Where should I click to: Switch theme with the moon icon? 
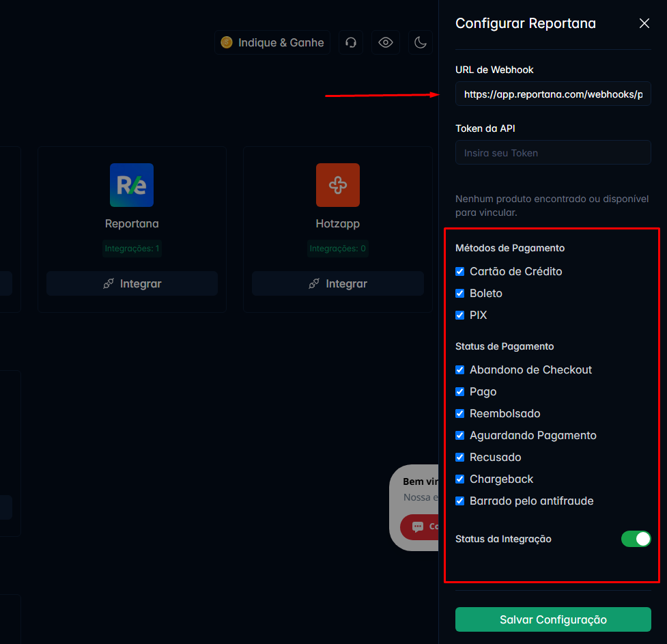tap(421, 42)
